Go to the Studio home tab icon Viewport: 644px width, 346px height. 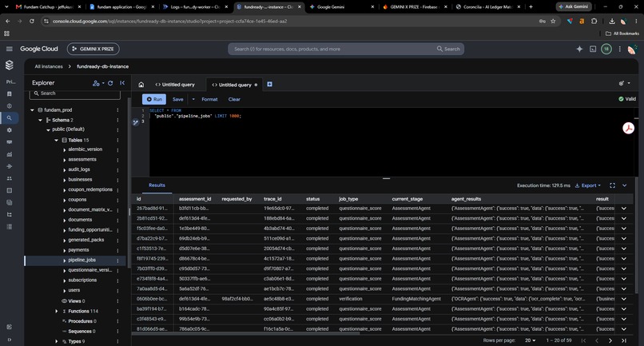(x=141, y=85)
